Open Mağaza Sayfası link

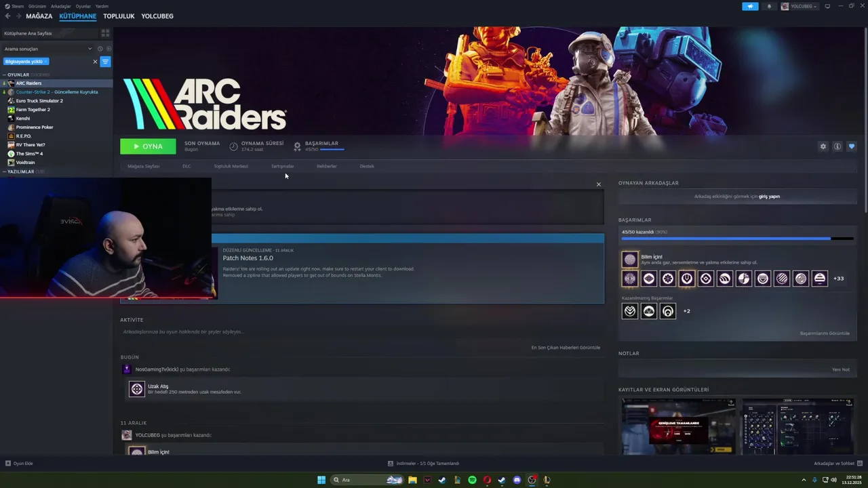tap(144, 166)
